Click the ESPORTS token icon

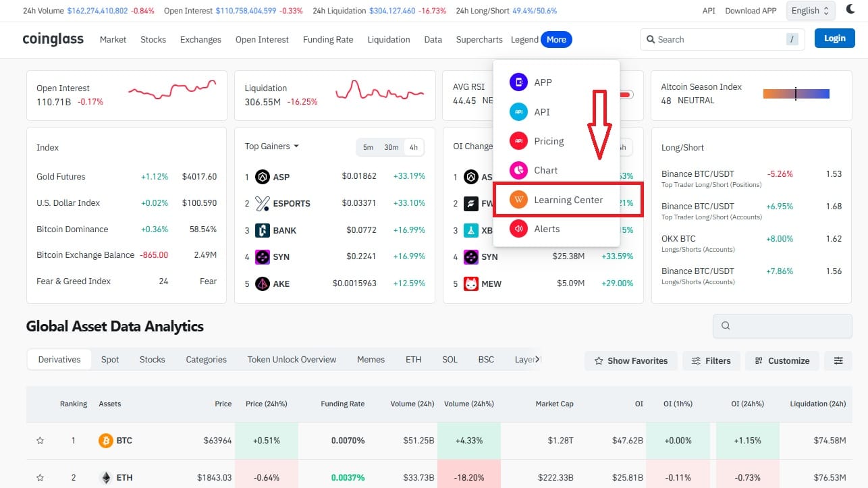tap(263, 203)
